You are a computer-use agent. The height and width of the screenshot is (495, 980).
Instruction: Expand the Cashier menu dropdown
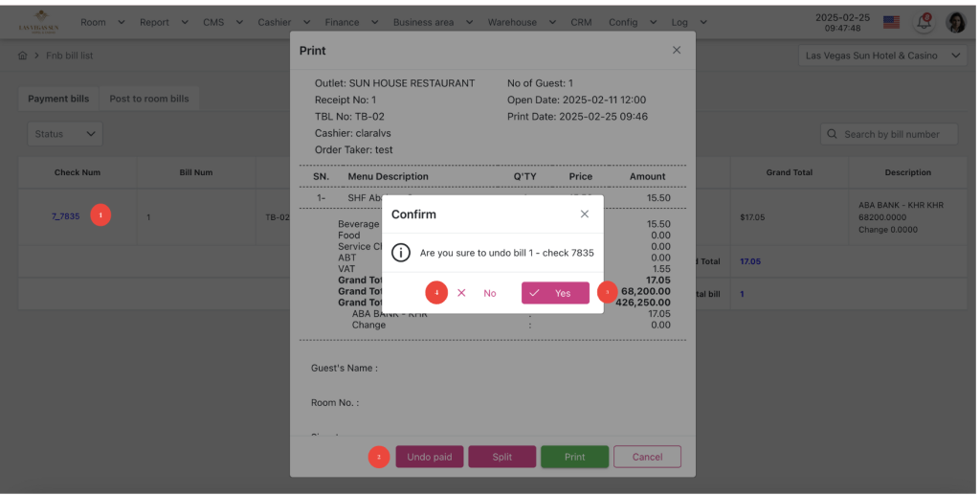(284, 22)
